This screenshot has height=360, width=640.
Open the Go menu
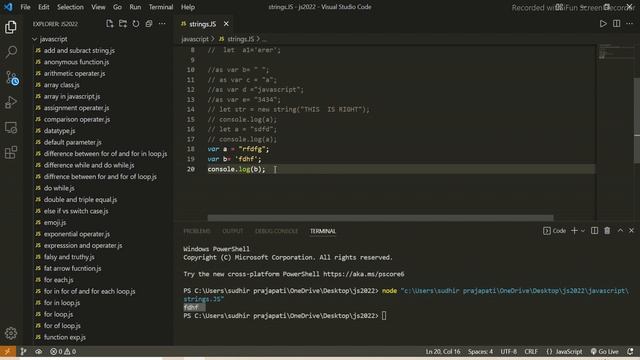117,7
